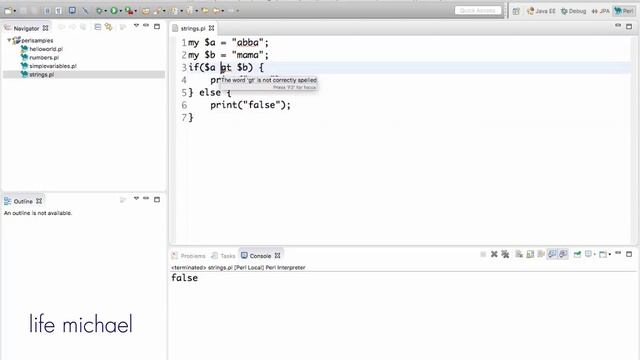640x360 pixels.
Task: Click Remove All Terminated Launches icon
Action: pyautogui.click(x=505, y=254)
